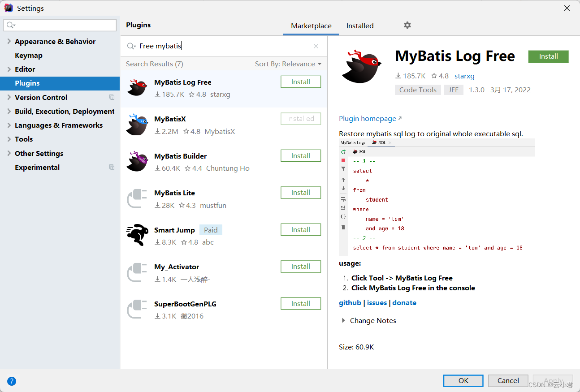Focus the settings search field

(60, 25)
